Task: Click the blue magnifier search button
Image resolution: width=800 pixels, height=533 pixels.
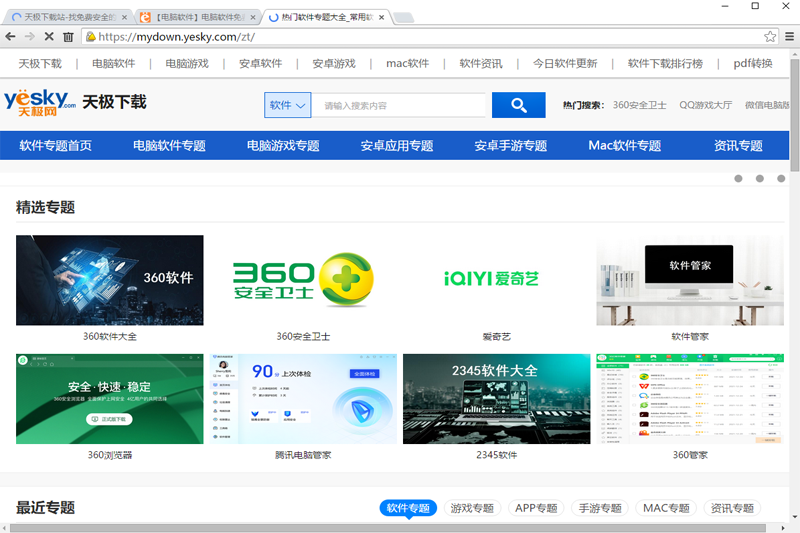Action: (518, 105)
